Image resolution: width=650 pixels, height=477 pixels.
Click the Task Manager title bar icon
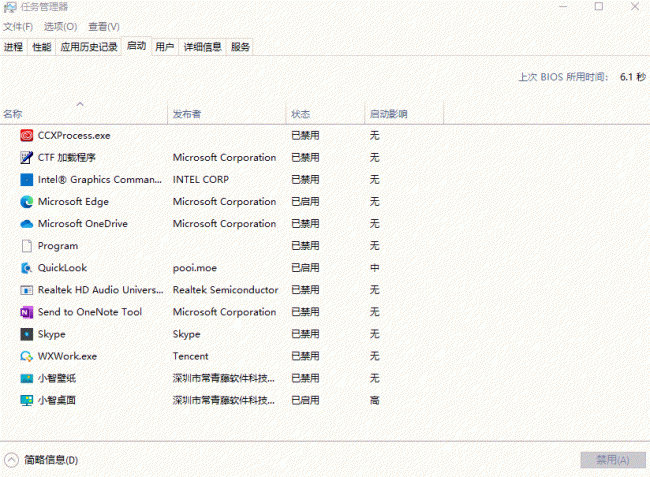10,7
